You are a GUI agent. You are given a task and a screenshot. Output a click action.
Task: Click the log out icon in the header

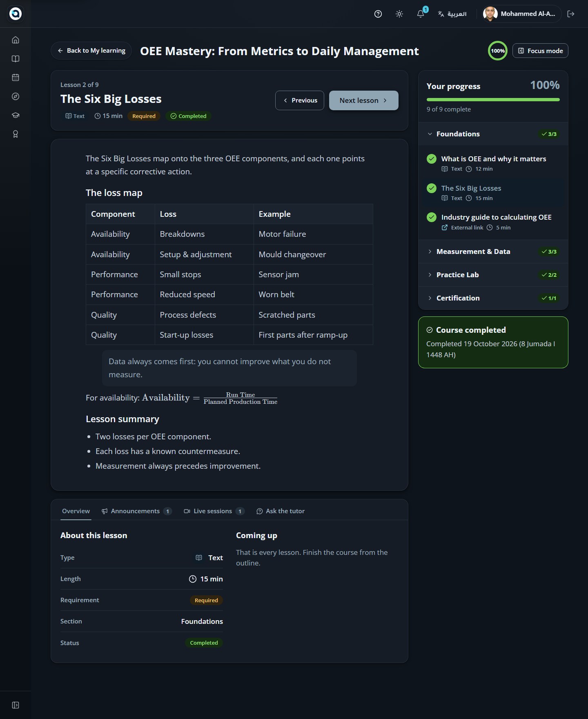click(571, 14)
